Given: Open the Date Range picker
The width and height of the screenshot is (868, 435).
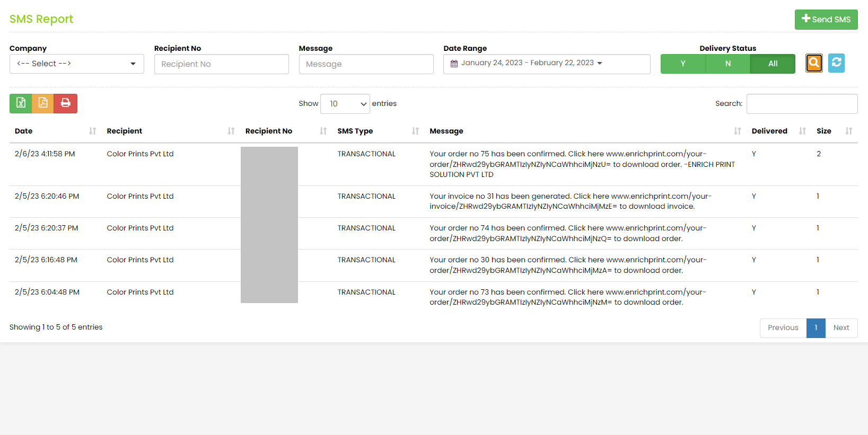Looking at the screenshot, I should pyautogui.click(x=546, y=64).
